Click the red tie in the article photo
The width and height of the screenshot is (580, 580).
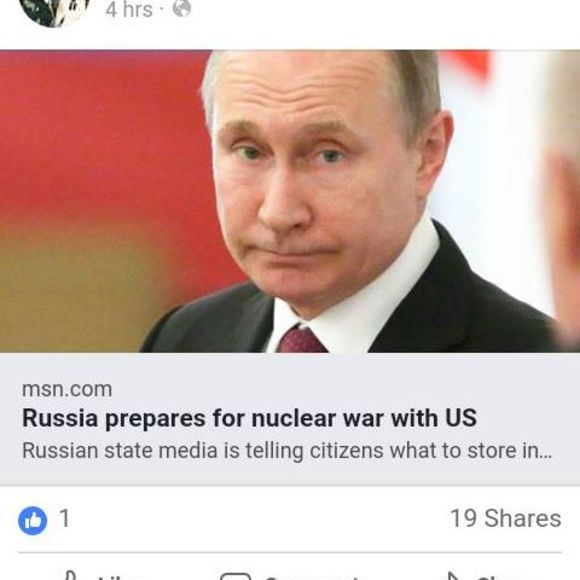[300, 339]
